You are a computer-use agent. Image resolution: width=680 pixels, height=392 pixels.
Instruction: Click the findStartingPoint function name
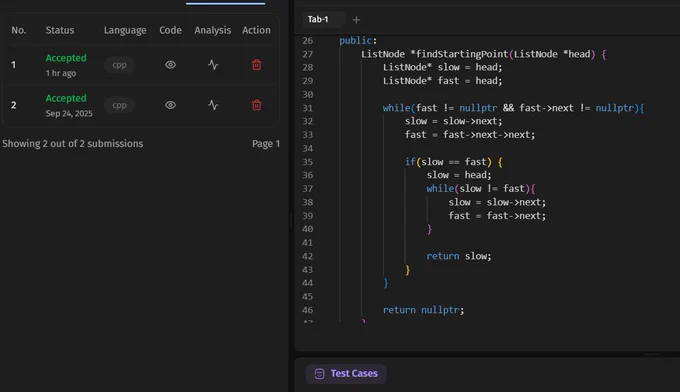[461, 54]
